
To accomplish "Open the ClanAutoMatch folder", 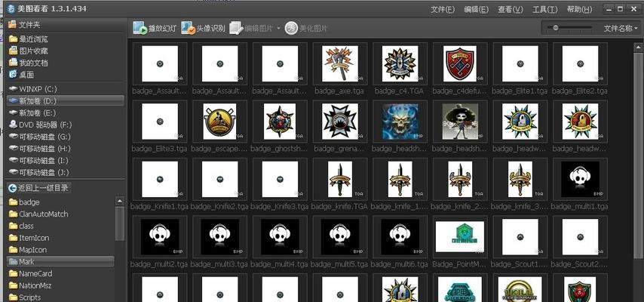I will pos(38,214).
